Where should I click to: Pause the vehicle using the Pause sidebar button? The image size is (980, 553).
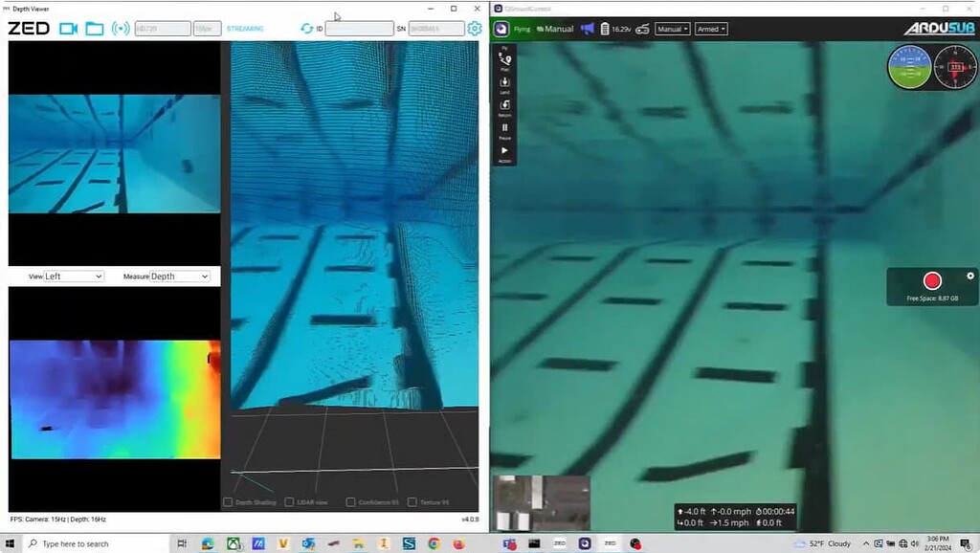tap(505, 126)
